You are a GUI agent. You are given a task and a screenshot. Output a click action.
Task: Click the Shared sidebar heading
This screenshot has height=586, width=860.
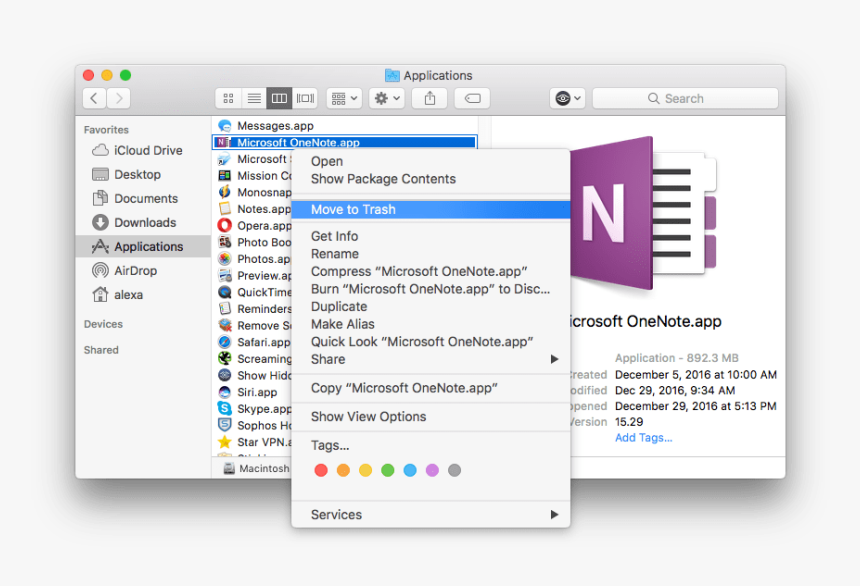click(x=101, y=350)
